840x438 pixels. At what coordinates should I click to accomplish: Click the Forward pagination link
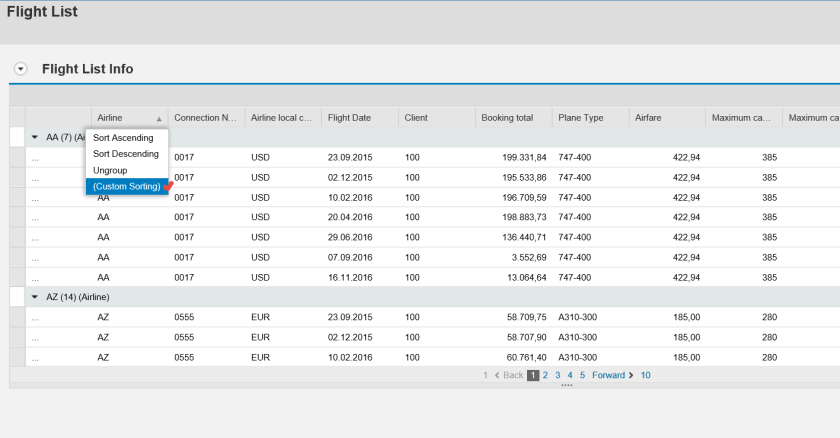tap(607, 376)
